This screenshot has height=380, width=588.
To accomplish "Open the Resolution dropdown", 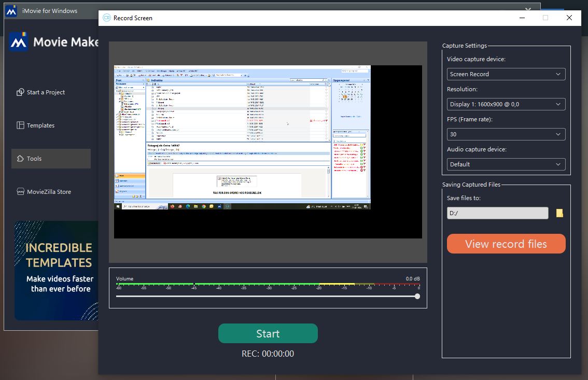I will click(x=506, y=104).
